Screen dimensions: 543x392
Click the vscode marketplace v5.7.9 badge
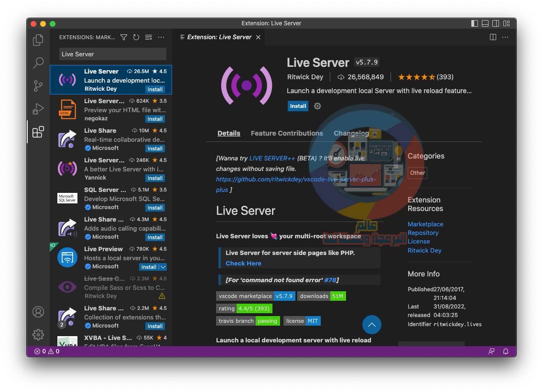tap(256, 296)
